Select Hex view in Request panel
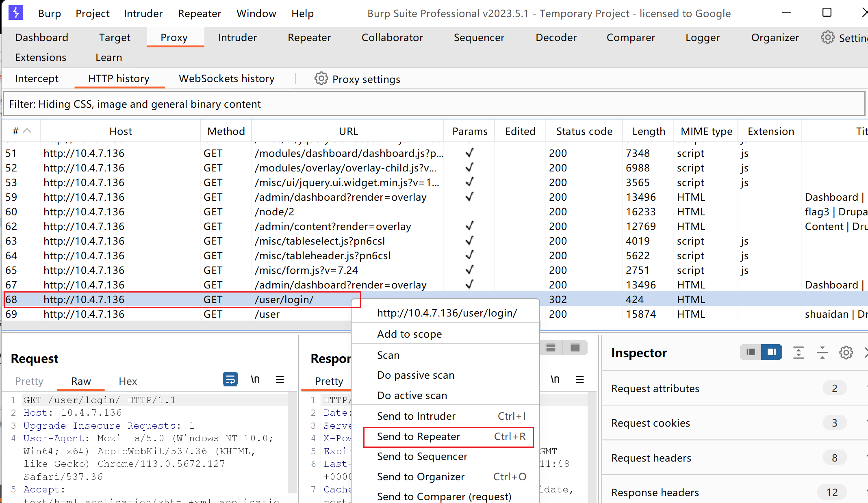Image resolution: width=868 pixels, height=503 pixels. [128, 381]
